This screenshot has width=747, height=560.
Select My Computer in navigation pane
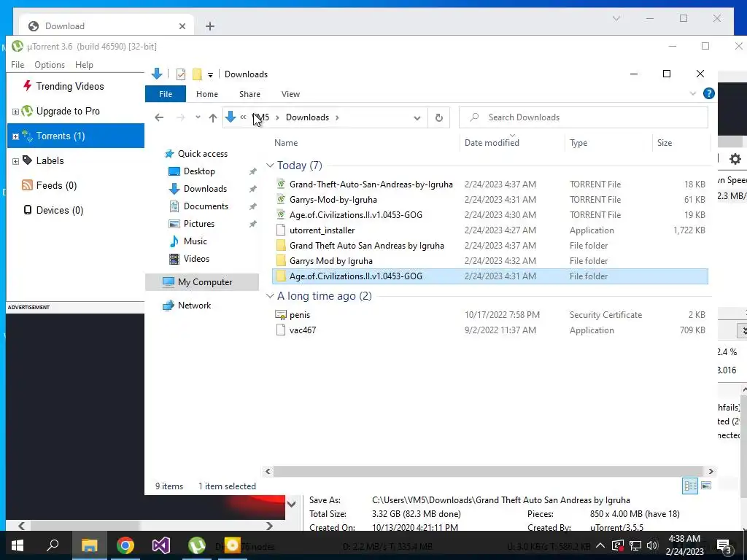point(202,282)
